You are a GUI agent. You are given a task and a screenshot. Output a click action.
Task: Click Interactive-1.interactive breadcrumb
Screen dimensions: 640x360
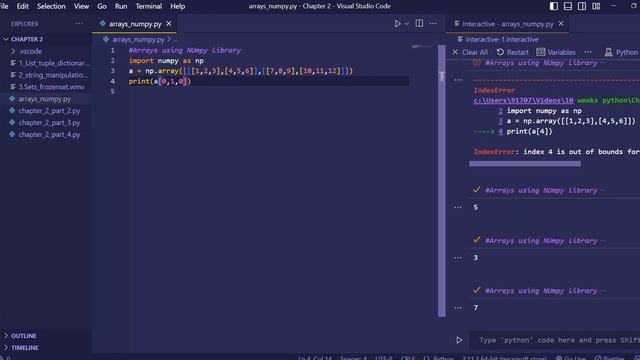[502, 40]
